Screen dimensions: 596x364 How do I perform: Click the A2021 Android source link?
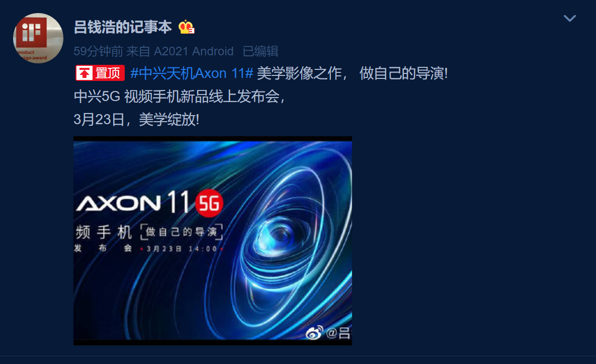tap(194, 51)
